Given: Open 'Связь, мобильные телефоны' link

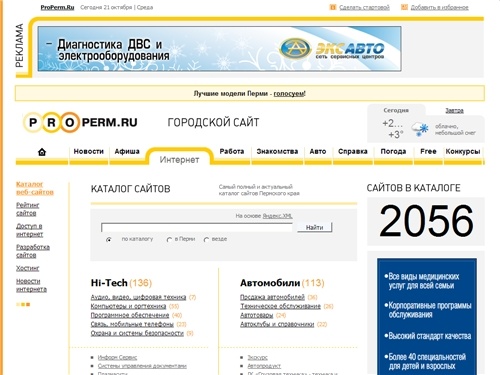Looking at the screenshot, I should (132, 324).
